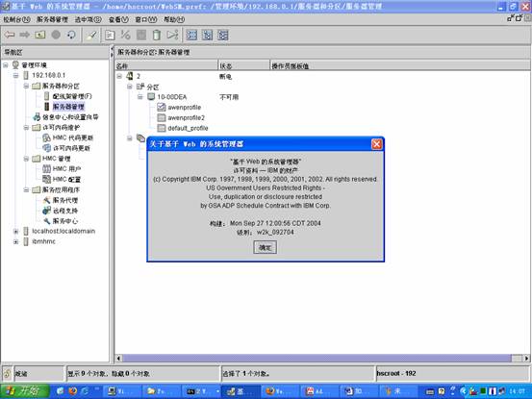Click the taskbar clock showing 14:07
This screenshot has height=399, width=532.
[517, 391]
